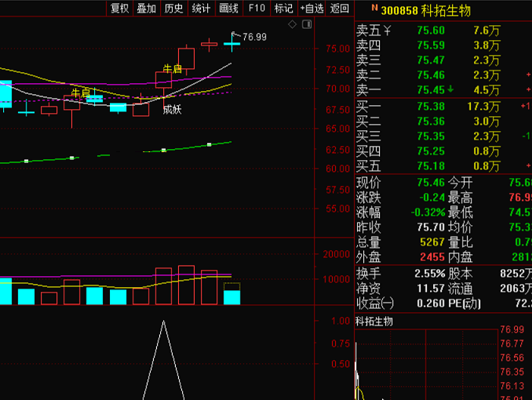Click the 涨幅 value -0.32%
This screenshot has width=532, height=400.
tap(428, 213)
